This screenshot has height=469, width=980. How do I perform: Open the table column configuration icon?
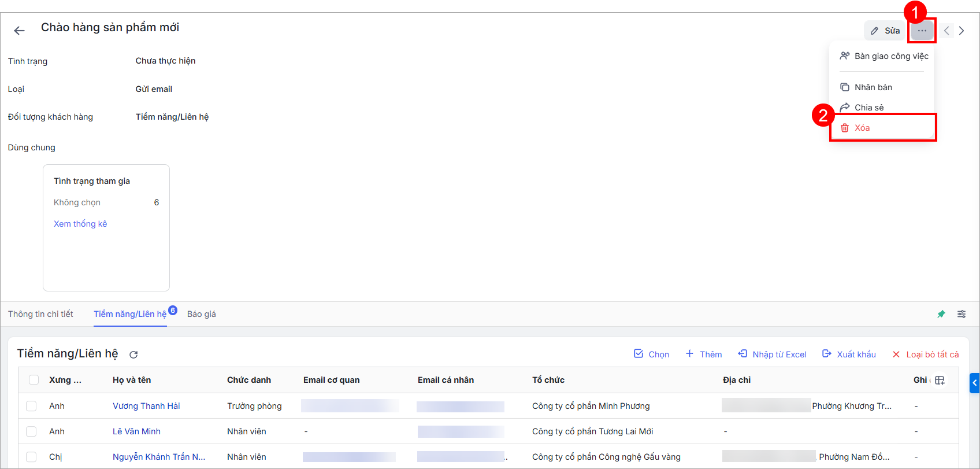tap(940, 380)
